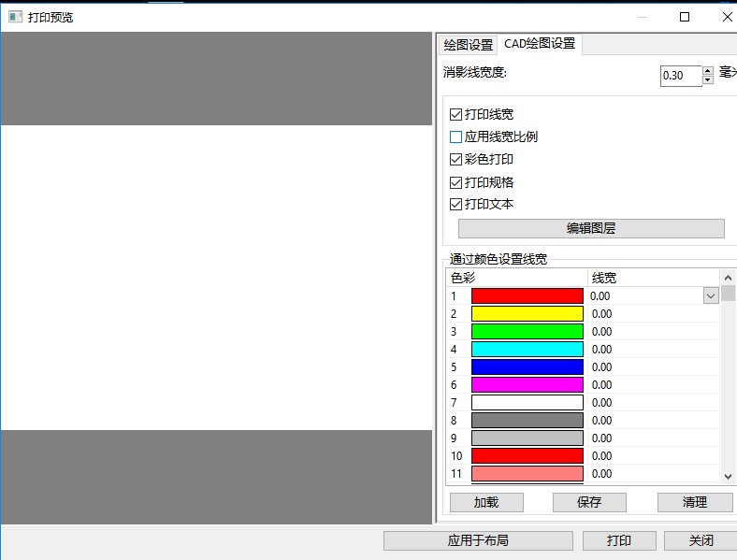
Task: Switch to the 绘图设置 tab
Action: pyautogui.click(x=469, y=45)
